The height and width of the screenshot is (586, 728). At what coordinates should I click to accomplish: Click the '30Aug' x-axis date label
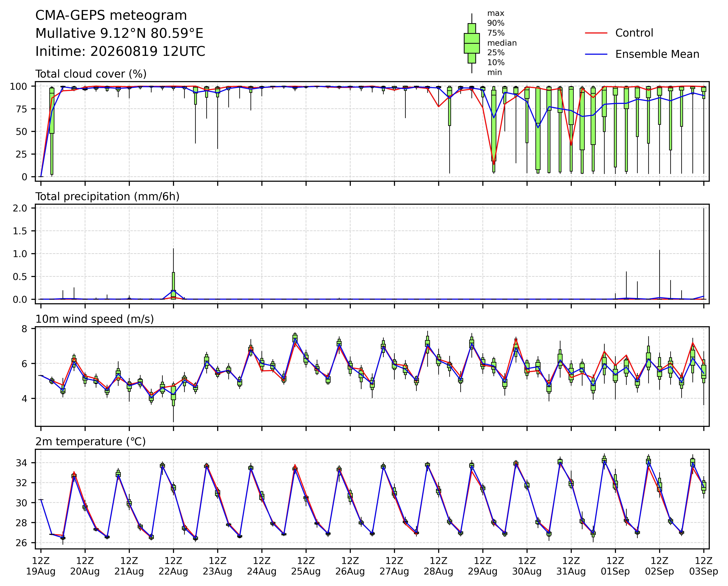pyautogui.click(x=527, y=572)
